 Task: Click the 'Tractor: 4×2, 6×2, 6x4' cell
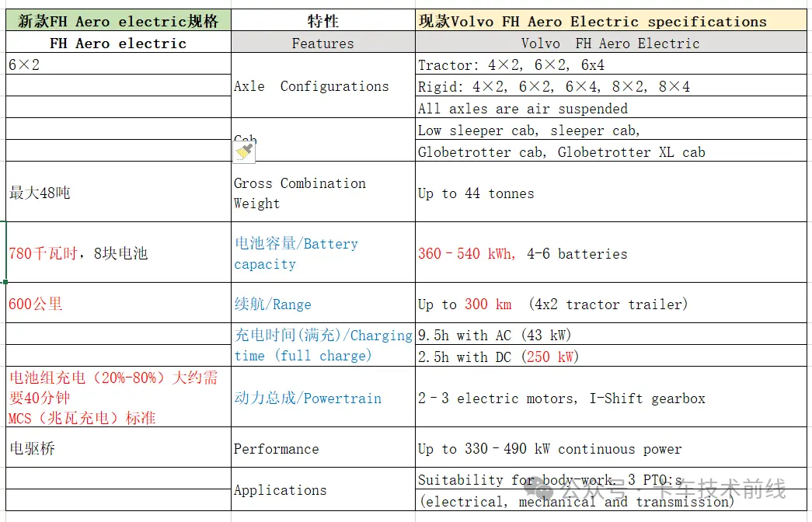(x=611, y=64)
